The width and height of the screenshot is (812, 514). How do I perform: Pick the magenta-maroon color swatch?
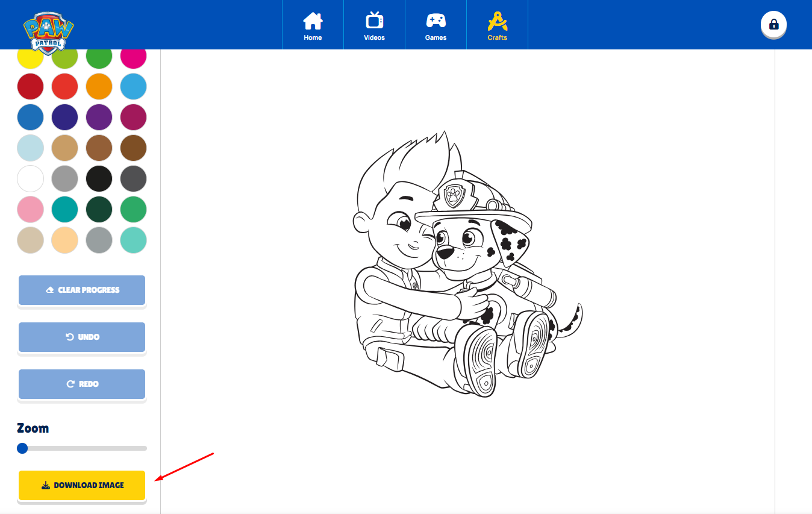point(134,118)
